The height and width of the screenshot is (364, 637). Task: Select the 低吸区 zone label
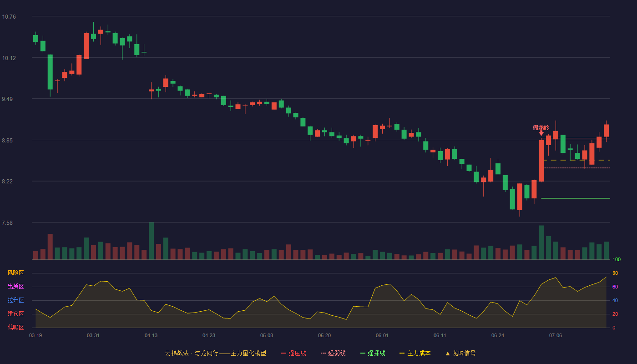pos(15,327)
